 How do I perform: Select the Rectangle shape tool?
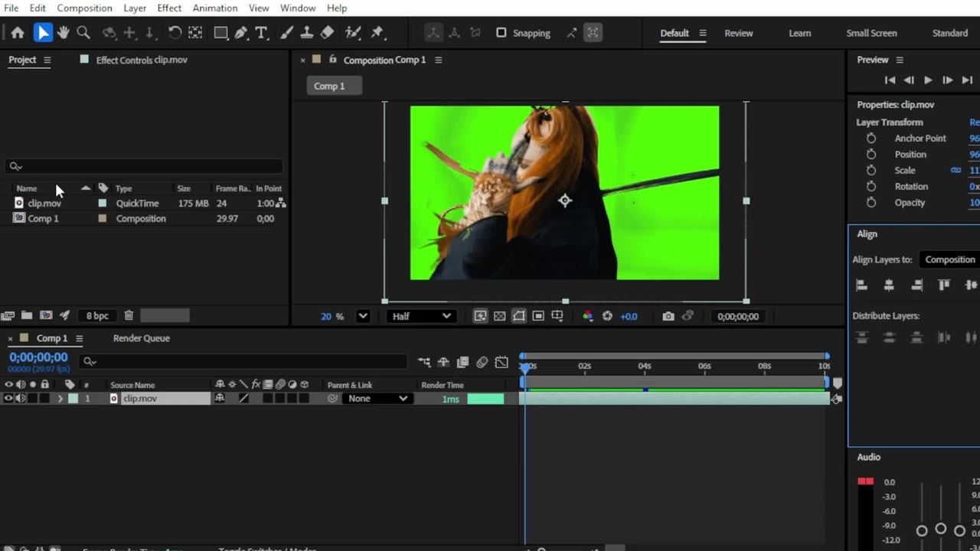220,33
